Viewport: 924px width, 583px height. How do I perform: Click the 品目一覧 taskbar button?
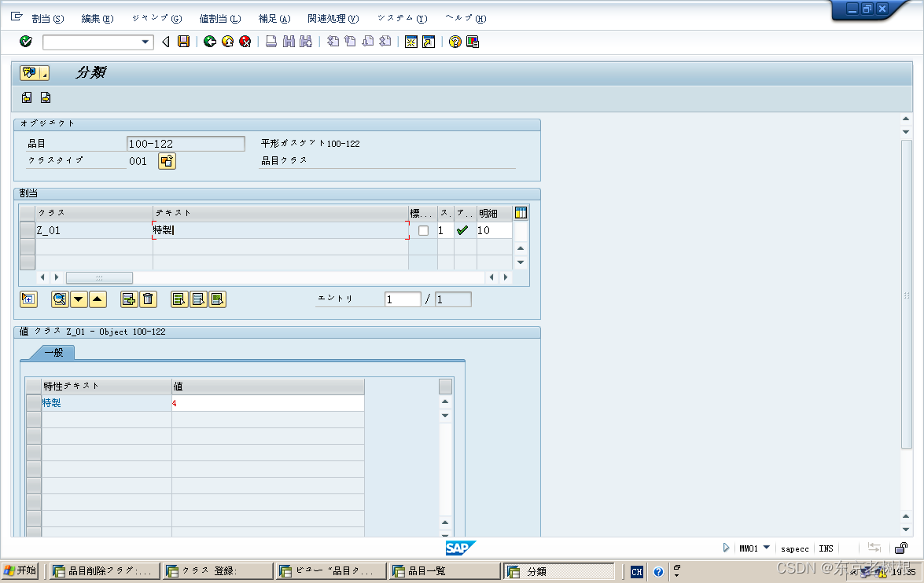[x=443, y=571]
